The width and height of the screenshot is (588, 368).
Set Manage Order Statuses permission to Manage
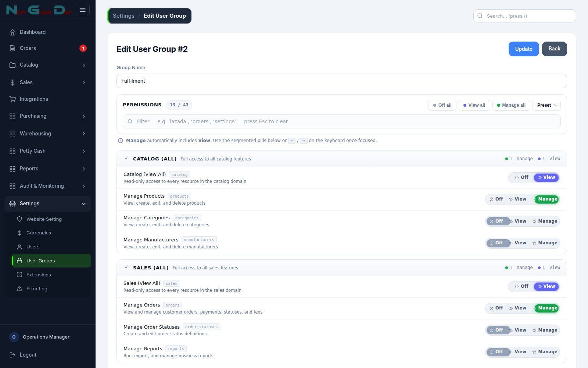pos(545,330)
